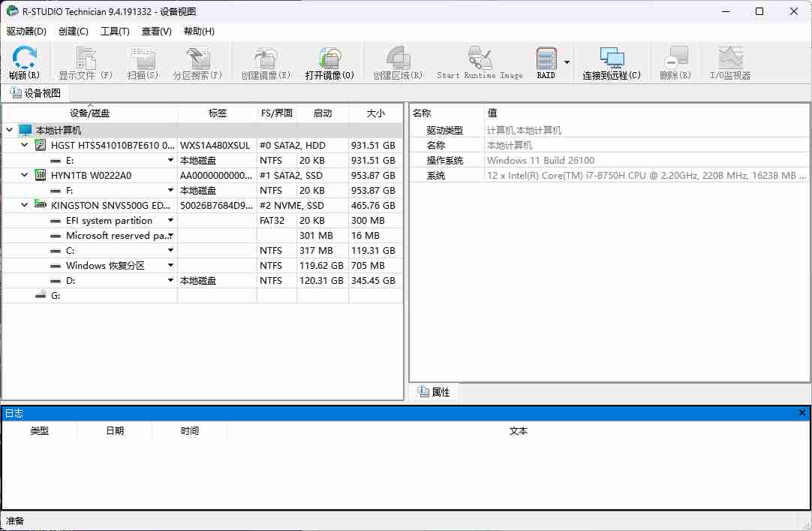Click the 打开镜像 (Open Image) icon
Viewport: 812px width, 531px height.
point(329,62)
